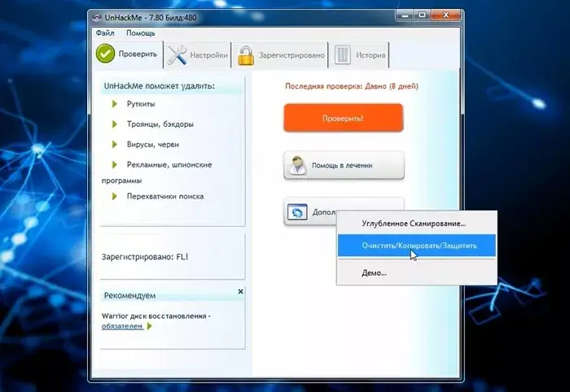Close the Рекомендуем panel with X
This screenshot has width=570, height=392.
[x=240, y=290]
